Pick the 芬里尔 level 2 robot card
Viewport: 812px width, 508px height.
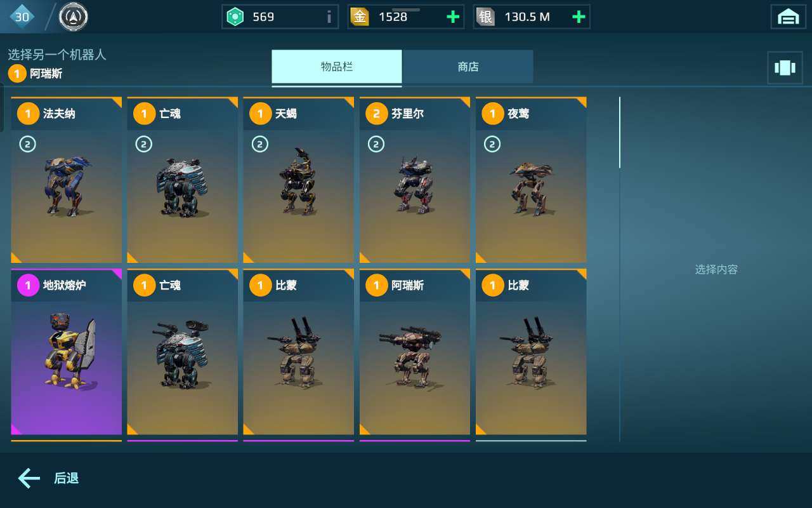(415, 180)
